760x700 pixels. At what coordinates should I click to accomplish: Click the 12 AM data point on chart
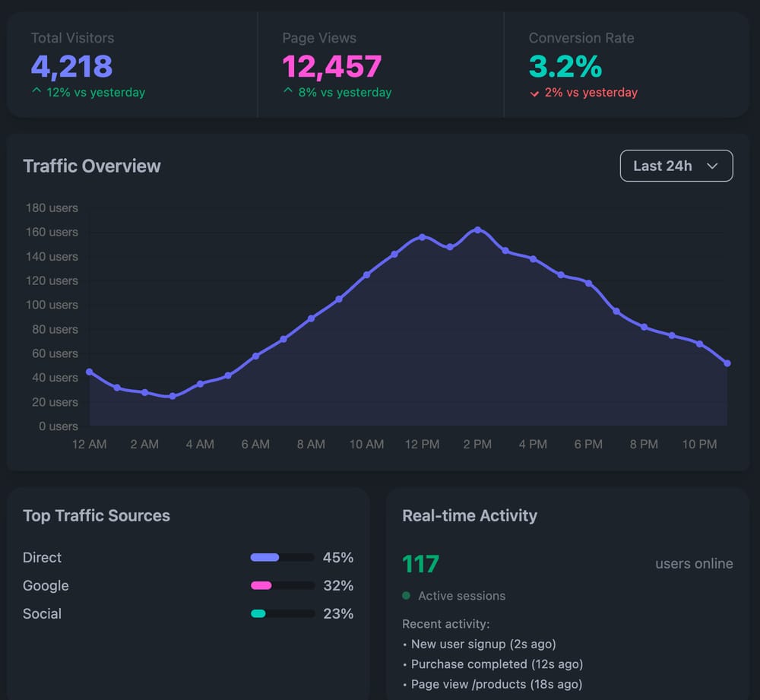(89, 372)
